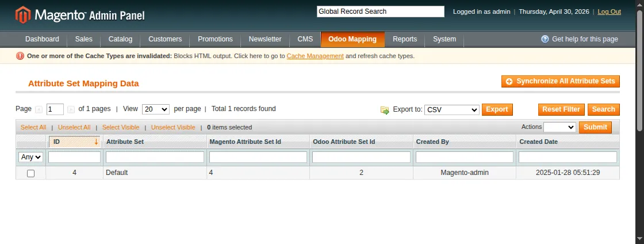Click plus icon on Synchronize button

click(x=509, y=81)
